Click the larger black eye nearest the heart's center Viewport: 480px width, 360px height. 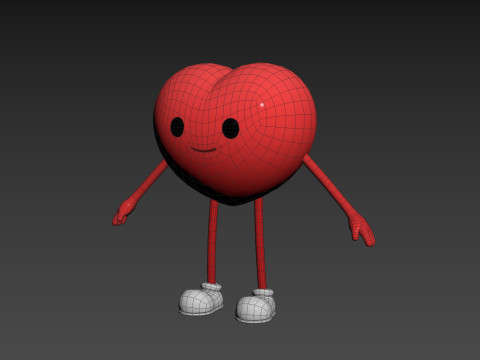coord(230,128)
